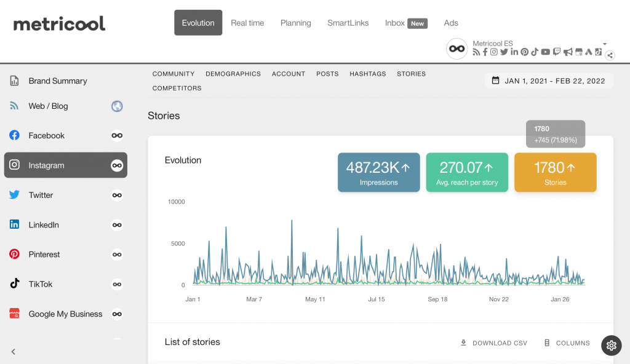This screenshot has width=630, height=364.
Task: Select the Account sub-tab
Action: [x=289, y=74]
